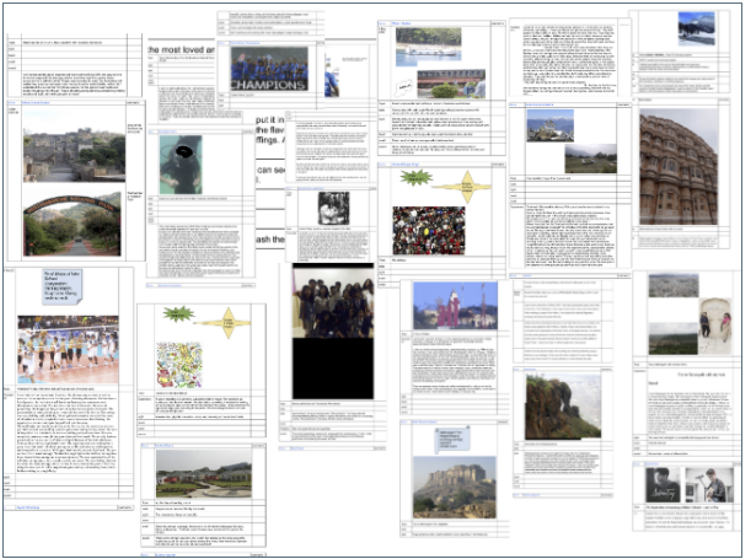
Task: Click the river boat photo
Action: [428, 47]
